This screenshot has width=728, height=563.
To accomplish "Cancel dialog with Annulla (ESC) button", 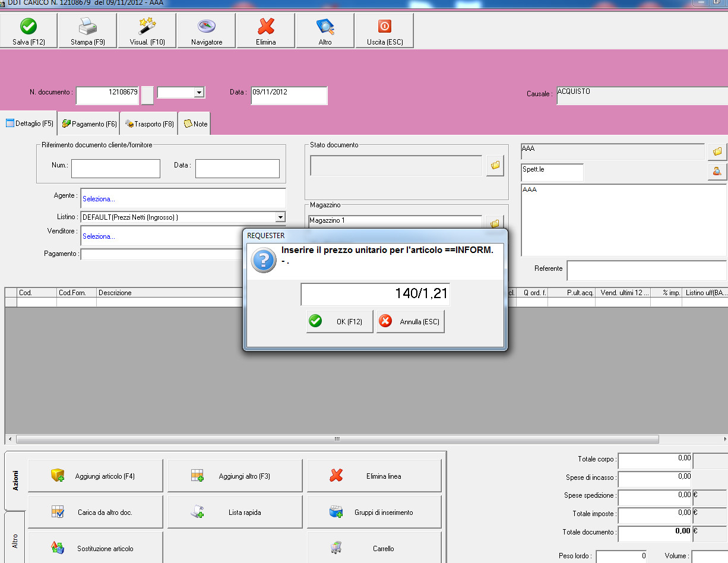I will coord(410,321).
